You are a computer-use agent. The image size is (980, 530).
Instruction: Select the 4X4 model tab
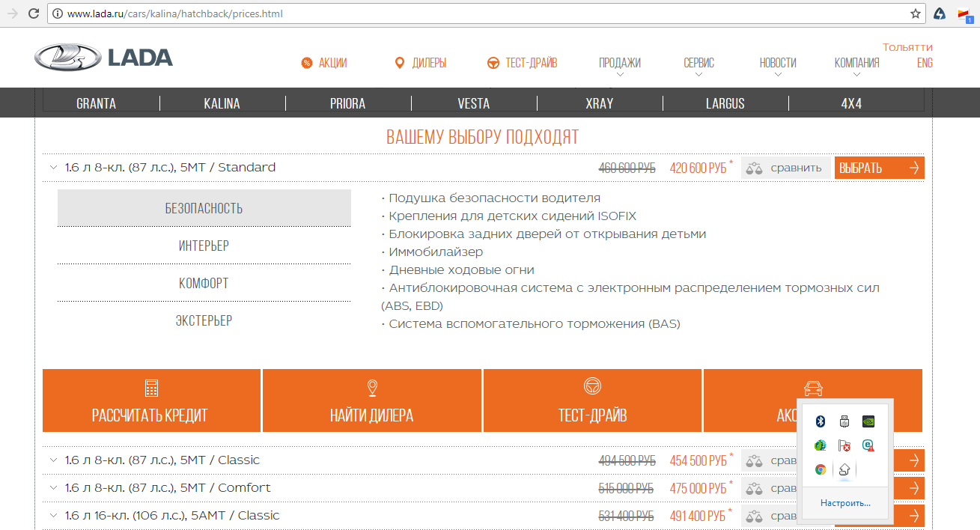pos(852,103)
